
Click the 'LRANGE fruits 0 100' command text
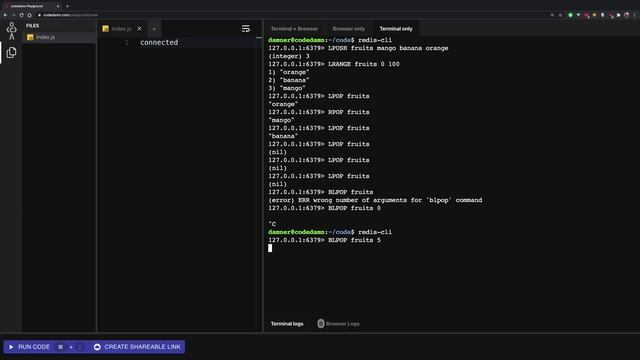pos(364,64)
